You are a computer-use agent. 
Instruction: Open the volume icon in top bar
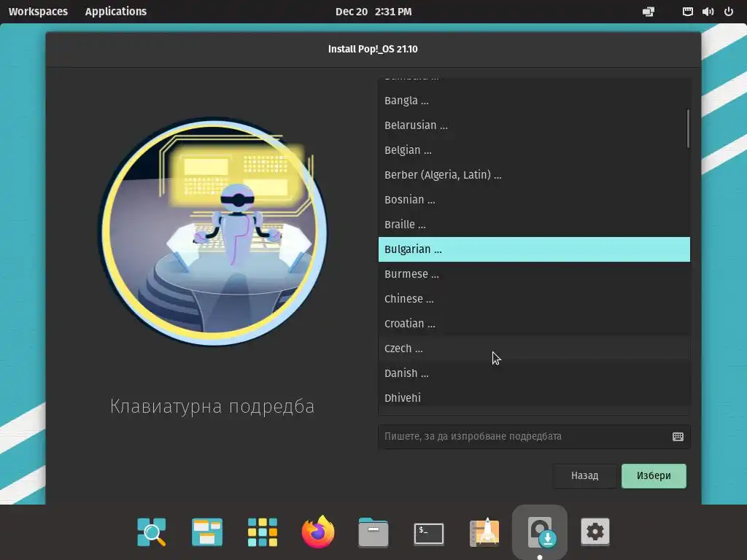tap(708, 12)
